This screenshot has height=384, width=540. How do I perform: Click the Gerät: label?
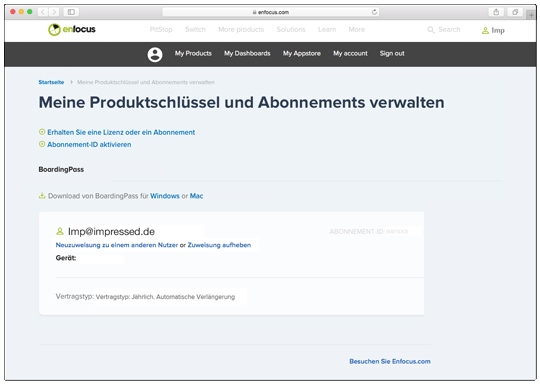(x=66, y=258)
